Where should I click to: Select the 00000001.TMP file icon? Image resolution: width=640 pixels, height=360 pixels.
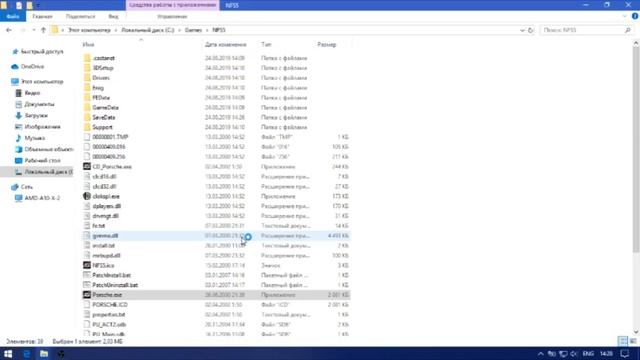87,137
